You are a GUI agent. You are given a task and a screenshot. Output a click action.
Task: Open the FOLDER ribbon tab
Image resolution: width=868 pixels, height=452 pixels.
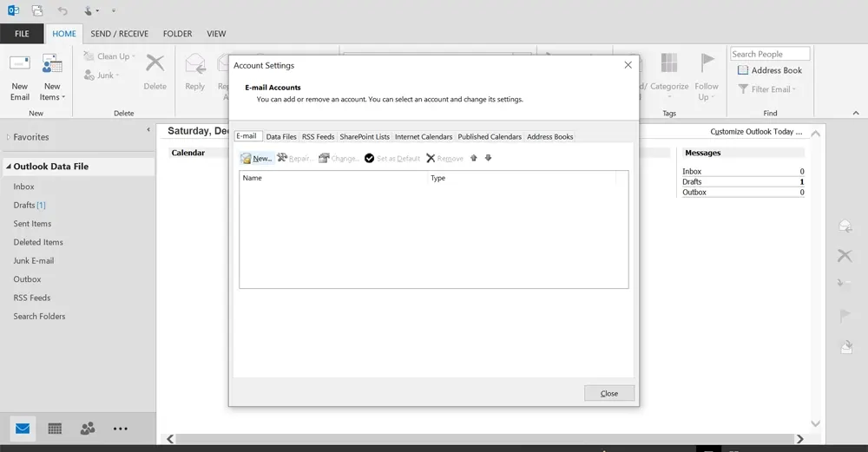coord(178,34)
